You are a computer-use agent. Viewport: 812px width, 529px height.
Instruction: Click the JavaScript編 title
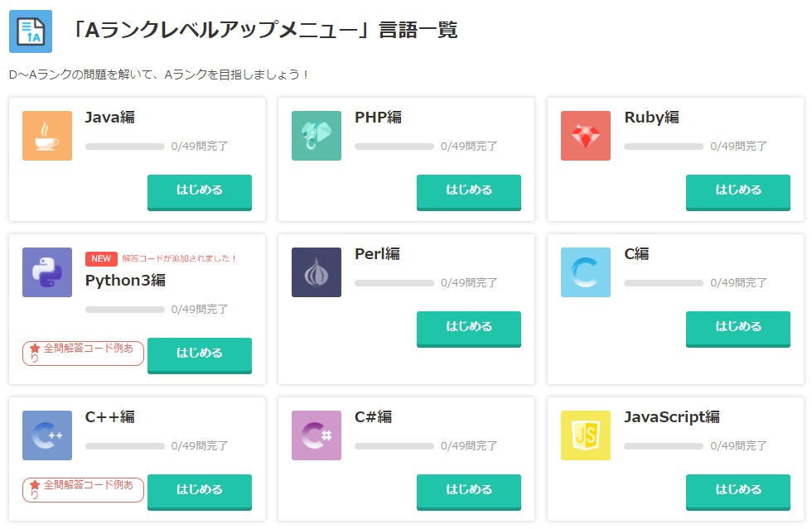pos(672,417)
